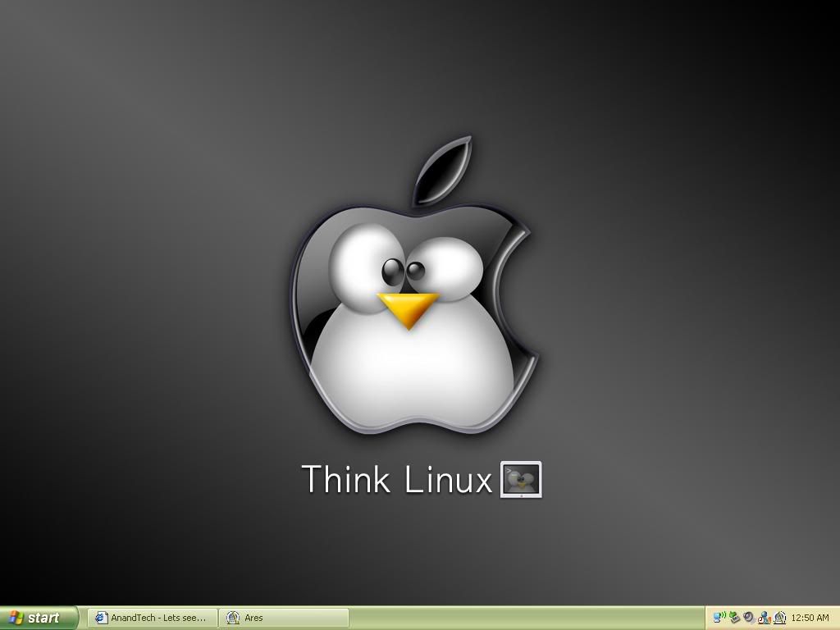The image size is (840, 630).
Task: Click the apple leaf above the penguin
Action: [443, 171]
